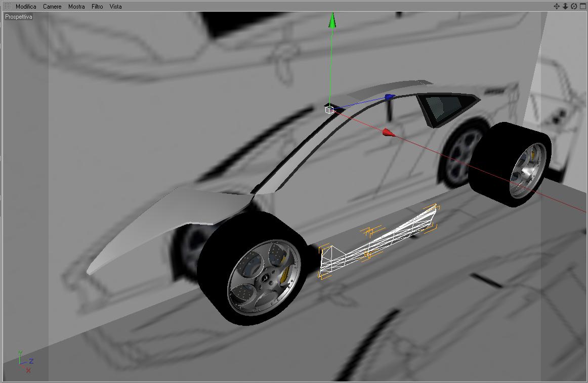Open the Camere menu
This screenshot has width=588, height=383.
pos(52,7)
